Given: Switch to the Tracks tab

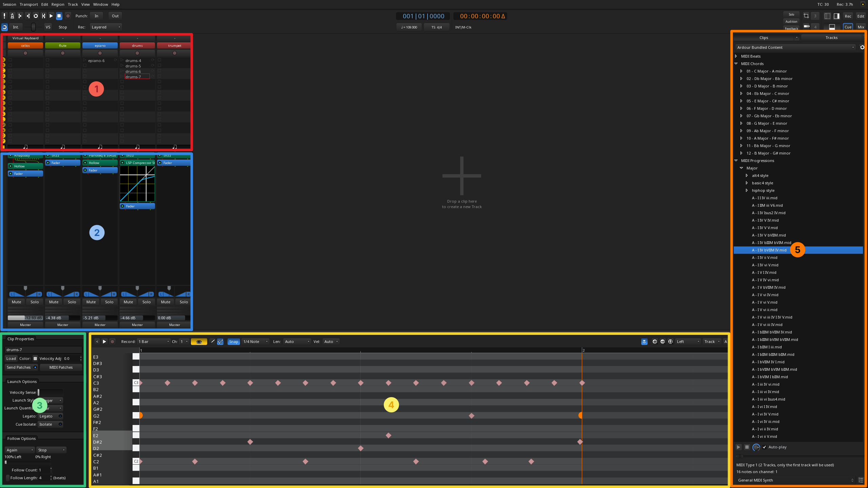Looking at the screenshot, I should [x=831, y=38].
